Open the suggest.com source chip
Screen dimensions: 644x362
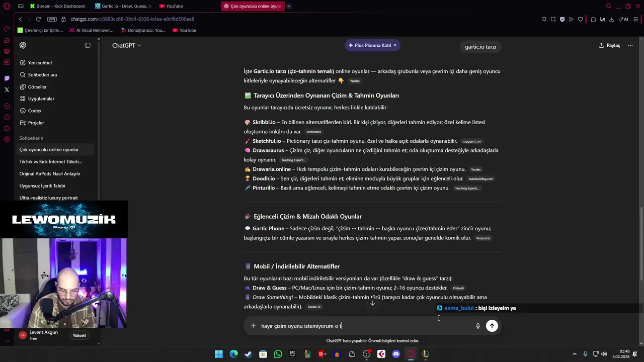pyautogui.click(x=471, y=141)
